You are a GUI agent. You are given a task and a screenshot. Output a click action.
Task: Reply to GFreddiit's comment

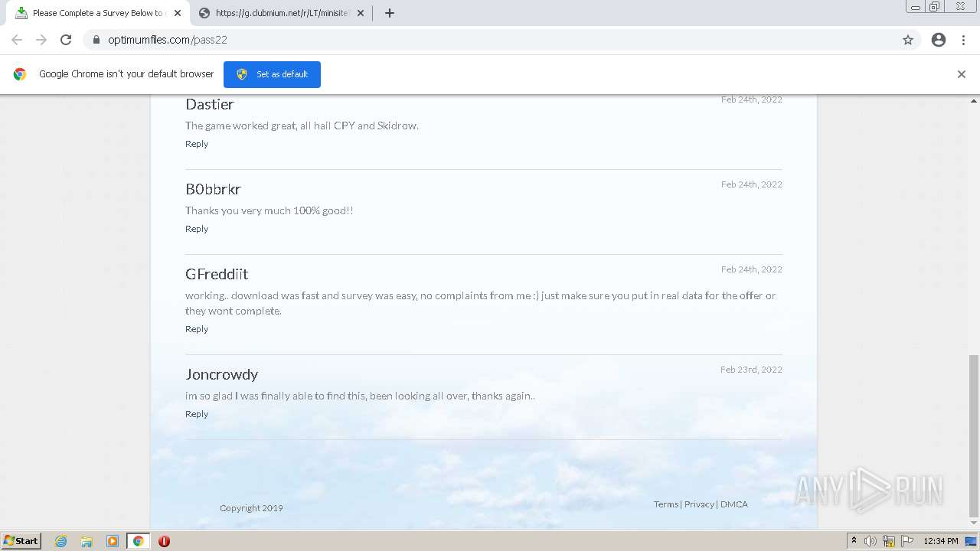coord(197,329)
